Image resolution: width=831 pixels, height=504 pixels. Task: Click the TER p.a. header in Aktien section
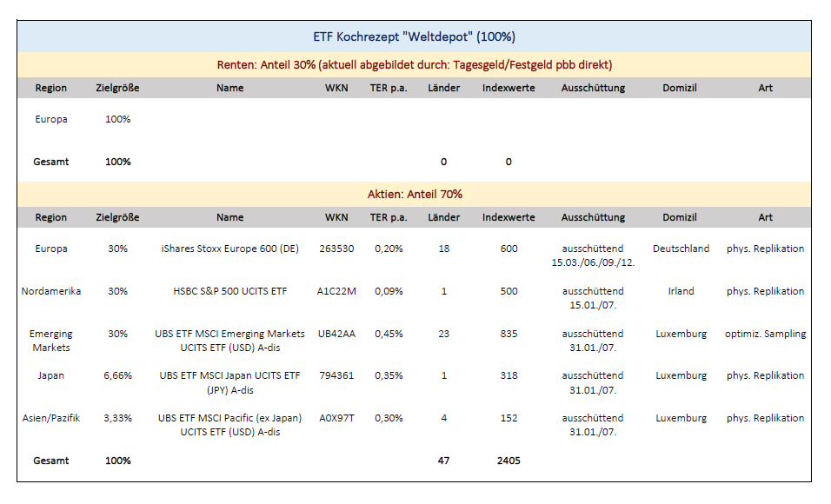[x=389, y=217]
